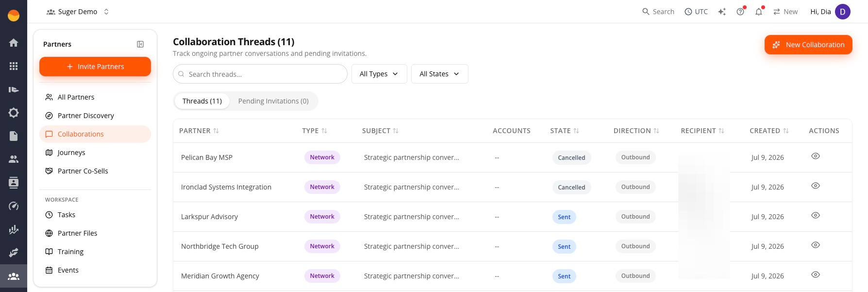Viewport: 868px width, 292px height.
Task: Open Tasks in the workspace section
Action: 95,215
